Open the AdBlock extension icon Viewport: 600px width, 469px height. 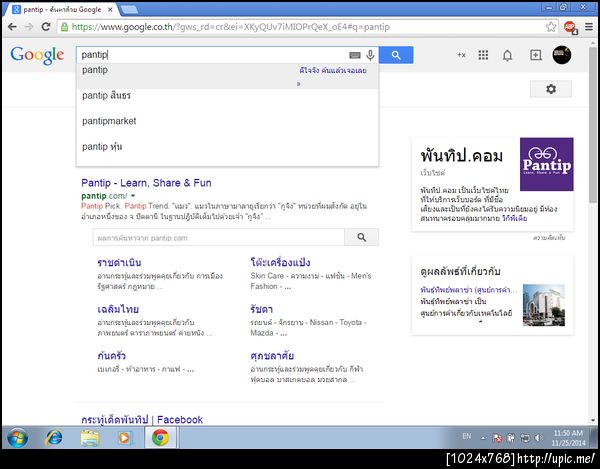pos(570,27)
